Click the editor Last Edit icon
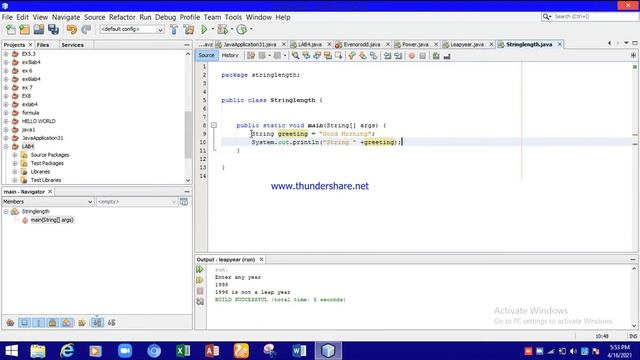640x360 pixels. point(251,56)
